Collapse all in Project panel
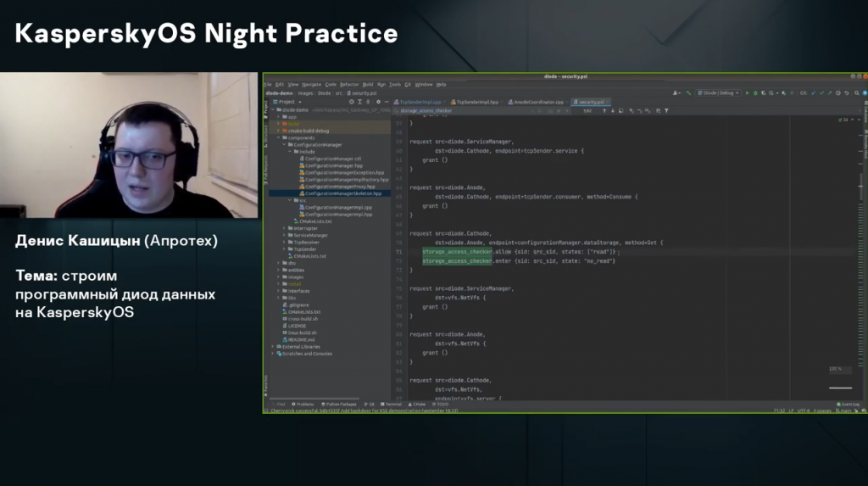The height and width of the screenshot is (486, 868). [368, 102]
